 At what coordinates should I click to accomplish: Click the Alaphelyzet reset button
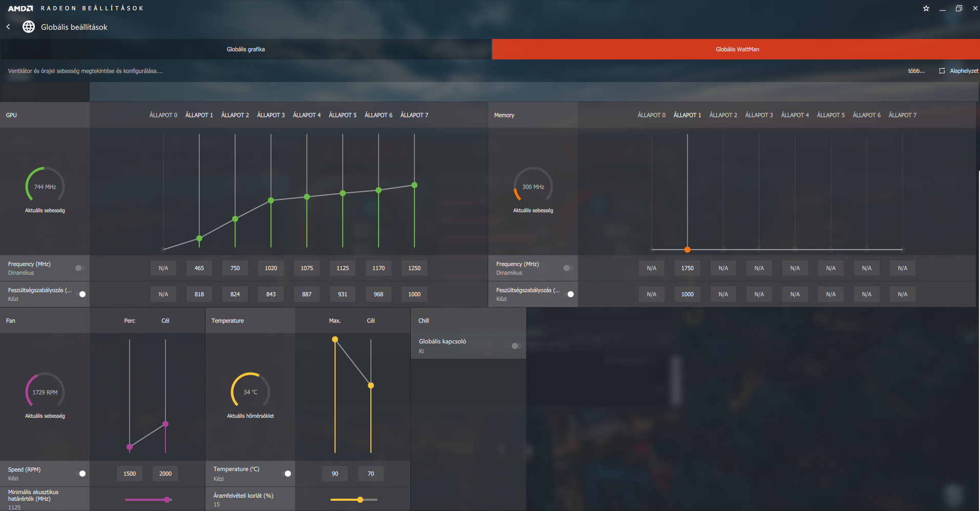point(958,71)
